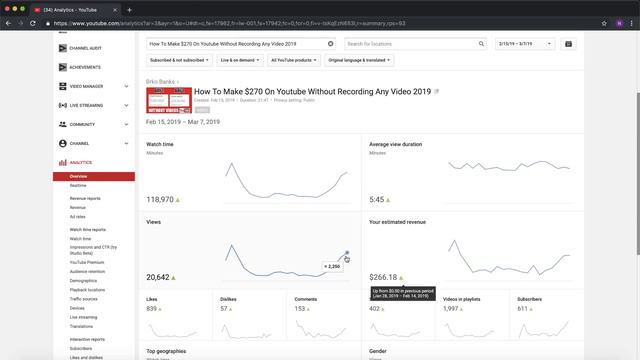Click the Dislikes mini chart card

click(250, 316)
